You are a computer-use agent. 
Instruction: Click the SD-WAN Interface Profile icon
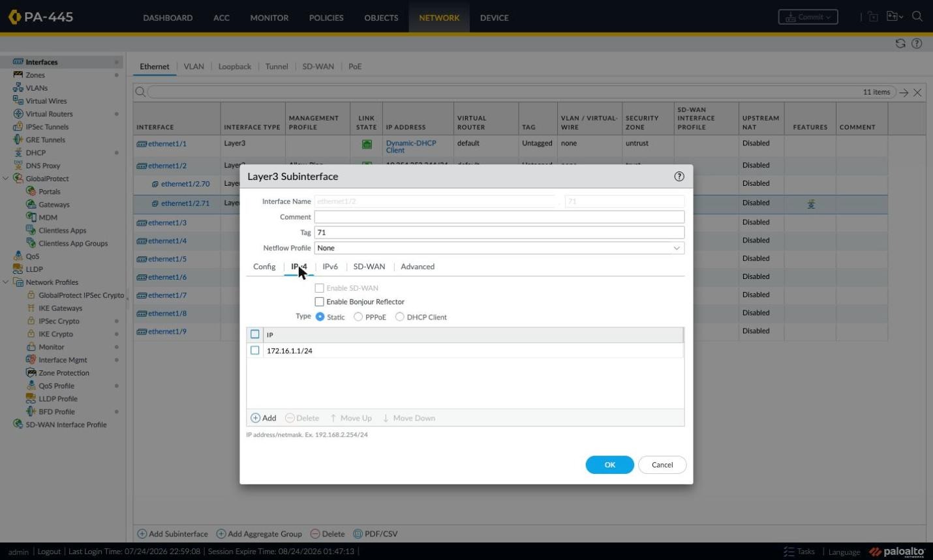(x=18, y=424)
